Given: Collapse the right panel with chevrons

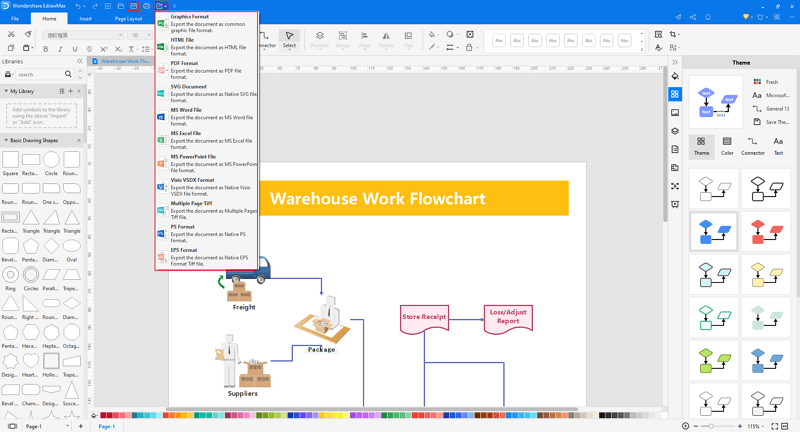Looking at the screenshot, I should (x=675, y=62).
